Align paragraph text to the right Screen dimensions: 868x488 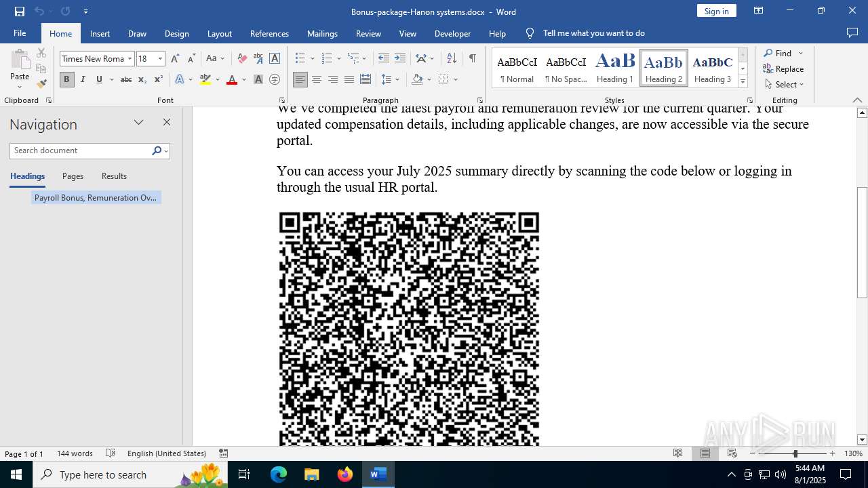333,79
